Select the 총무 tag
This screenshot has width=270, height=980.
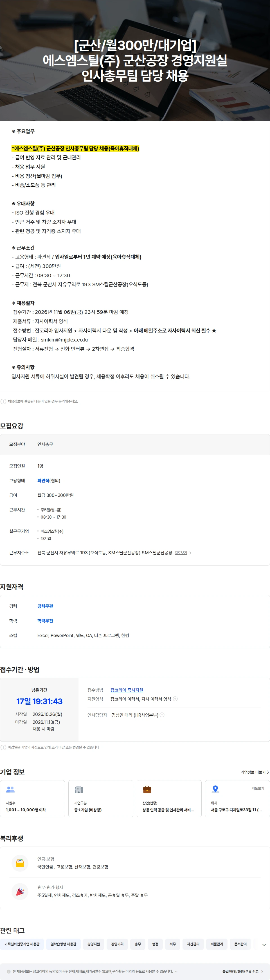click(x=138, y=944)
